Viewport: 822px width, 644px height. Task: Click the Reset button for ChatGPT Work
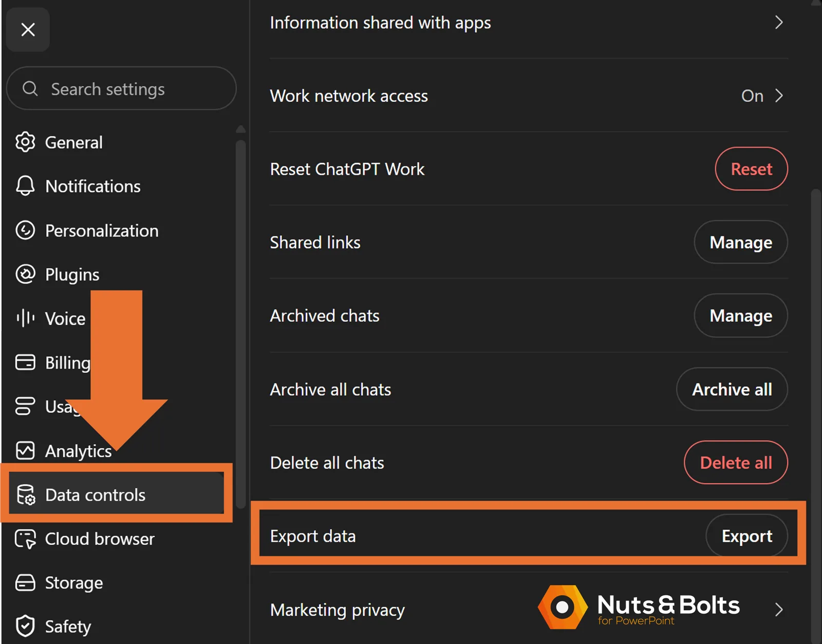(751, 169)
